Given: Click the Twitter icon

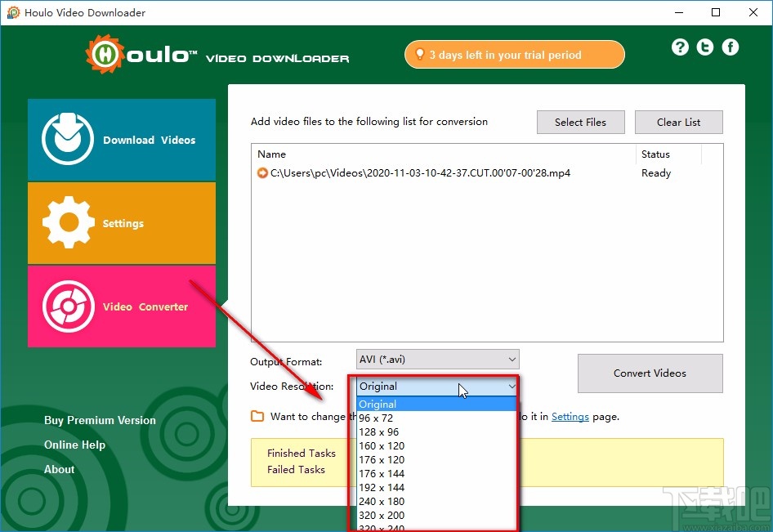Looking at the screenshot, I should (704, 47).
